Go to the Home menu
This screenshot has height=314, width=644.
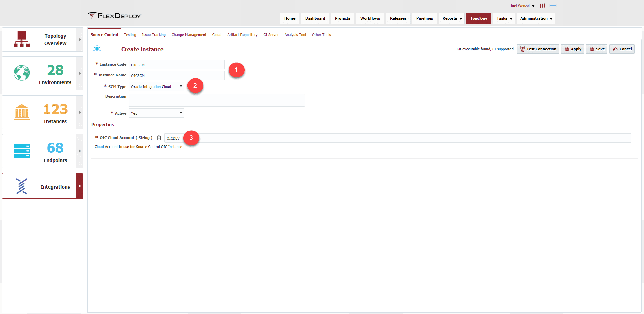290,18
